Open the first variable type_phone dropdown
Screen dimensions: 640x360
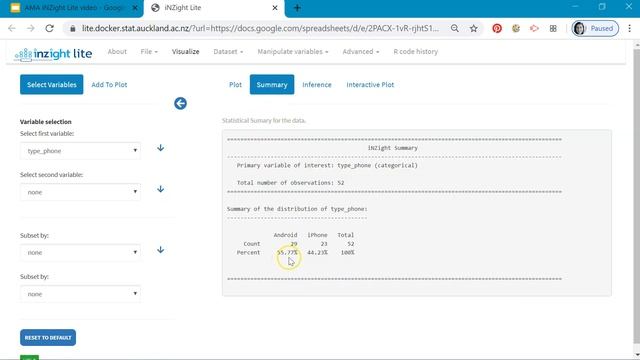(x=80, y=151)
